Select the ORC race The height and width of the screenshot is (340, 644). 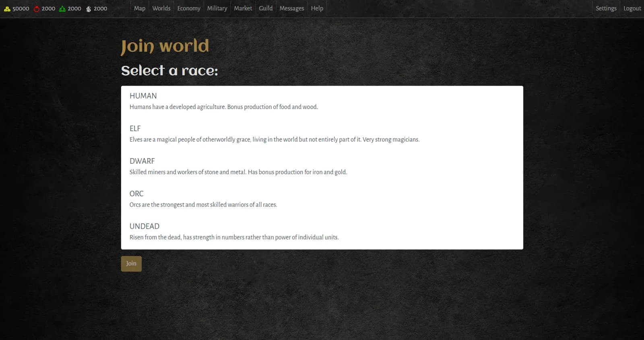pyautogui.click(x=322, y=199)
